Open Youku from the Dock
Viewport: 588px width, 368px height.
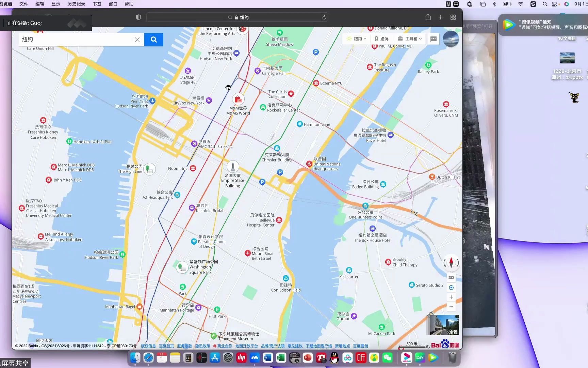pos(406,357)
